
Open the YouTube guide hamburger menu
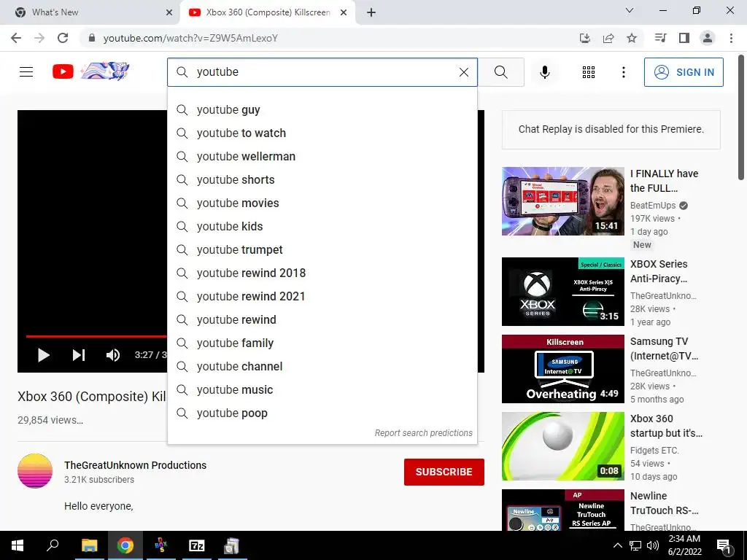coord(26,72)
